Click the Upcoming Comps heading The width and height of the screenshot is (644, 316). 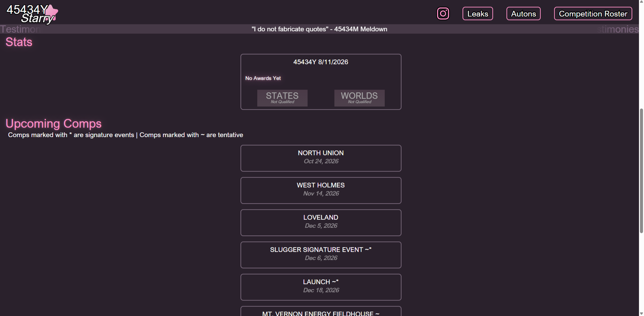pos(53,124)
